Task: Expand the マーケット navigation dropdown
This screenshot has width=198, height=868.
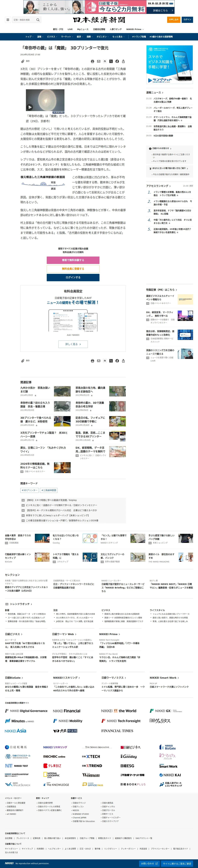Action: [67, 37]
